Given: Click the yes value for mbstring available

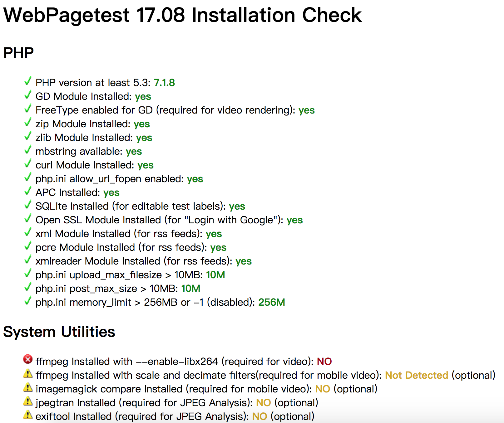Looking at the screenshot, I should (134, 152).
